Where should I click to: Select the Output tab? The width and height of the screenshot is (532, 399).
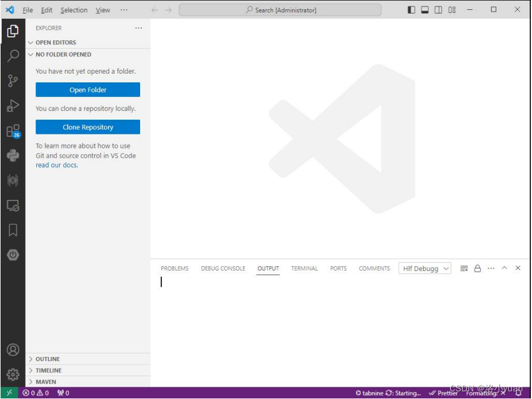(x=268, y=268)
